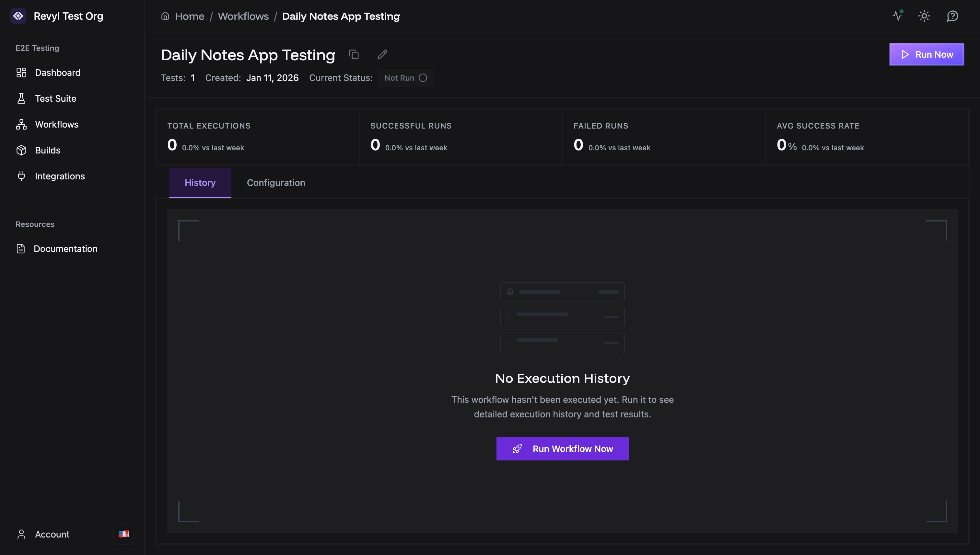This screenshot has width=980, height=555.
Task: Edit the workflow name with the pencil icon
Action: point(382,54)
